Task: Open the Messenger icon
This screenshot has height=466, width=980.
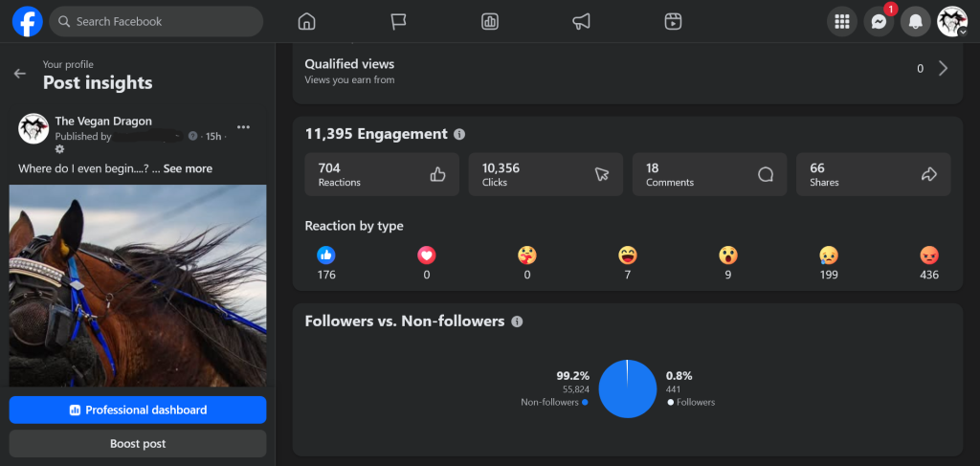Action: coord(879,22)
